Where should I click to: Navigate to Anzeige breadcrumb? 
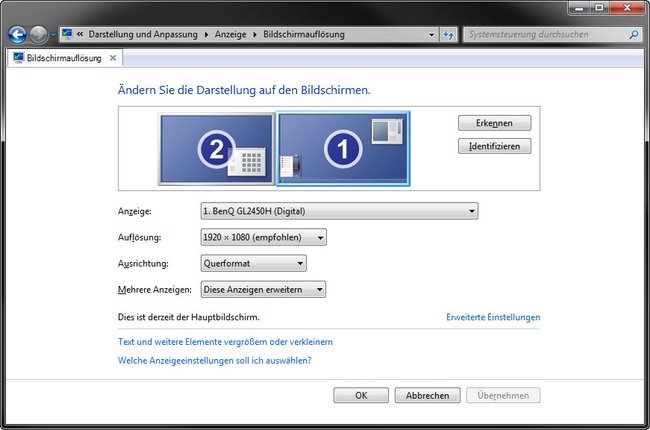230,34
